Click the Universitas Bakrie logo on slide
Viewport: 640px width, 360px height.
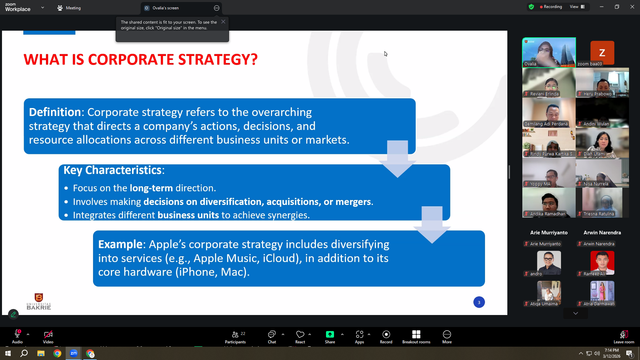pos(39,302)
